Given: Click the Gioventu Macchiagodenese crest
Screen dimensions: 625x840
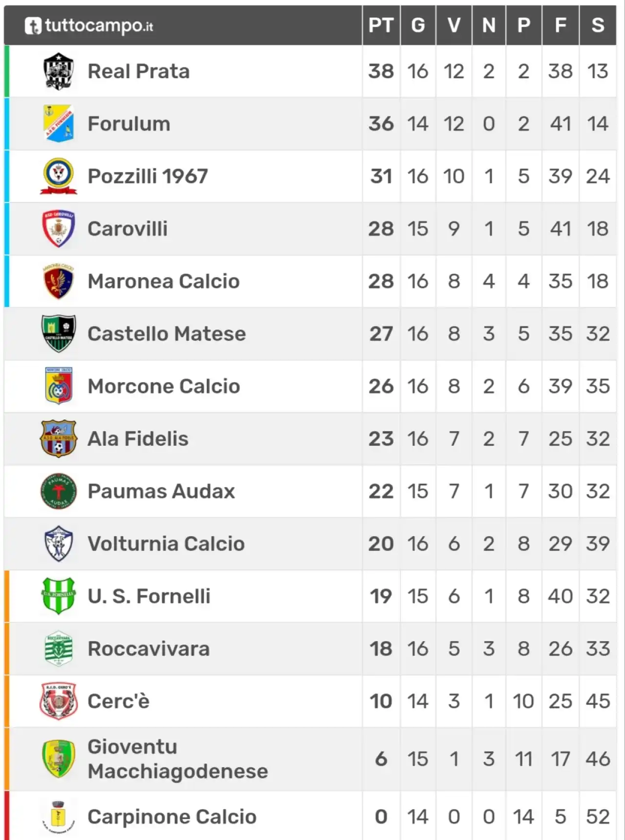Looking at the screenshot, I should pyautogui.click(x=59, y=759).
